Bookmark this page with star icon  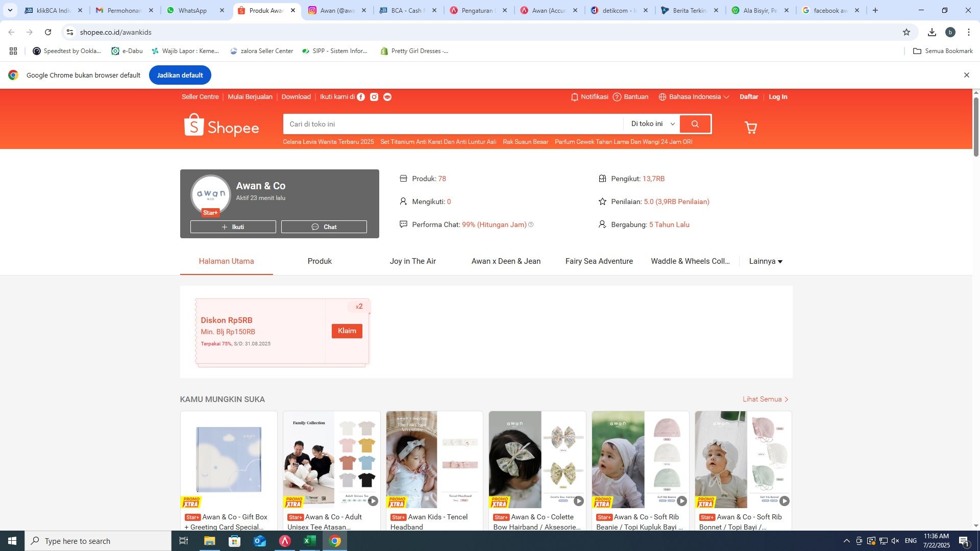[x=906, y=32]
